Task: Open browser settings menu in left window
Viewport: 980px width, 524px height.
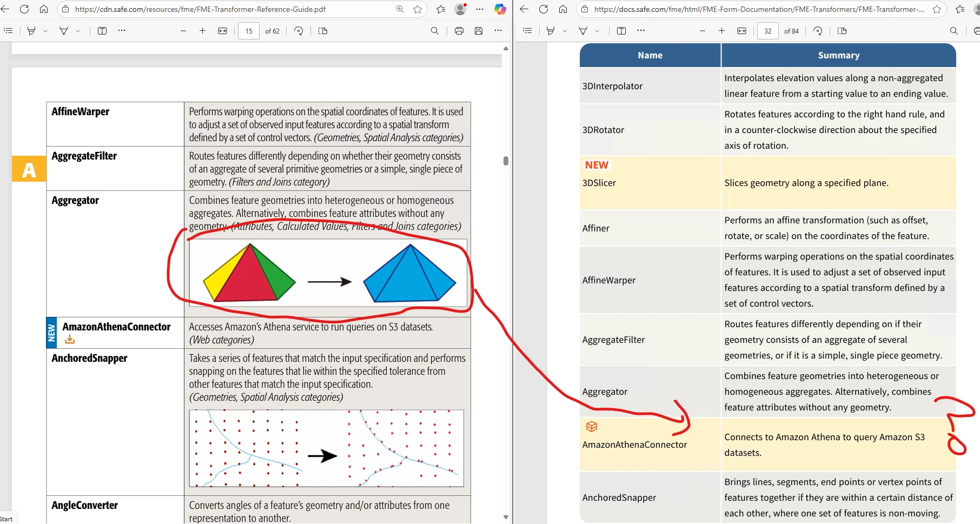Action: 480,9
